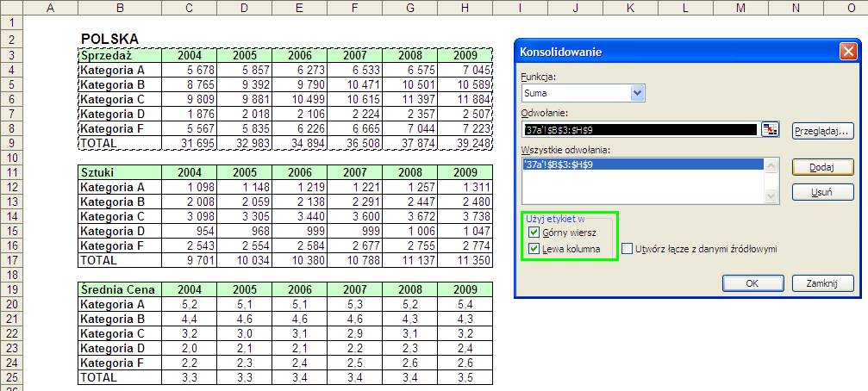This screenshot has width=868, height=391.
Task: Open the Funkcja Suma dropdown
Action: pyautogui.click(x=638, y=93)
